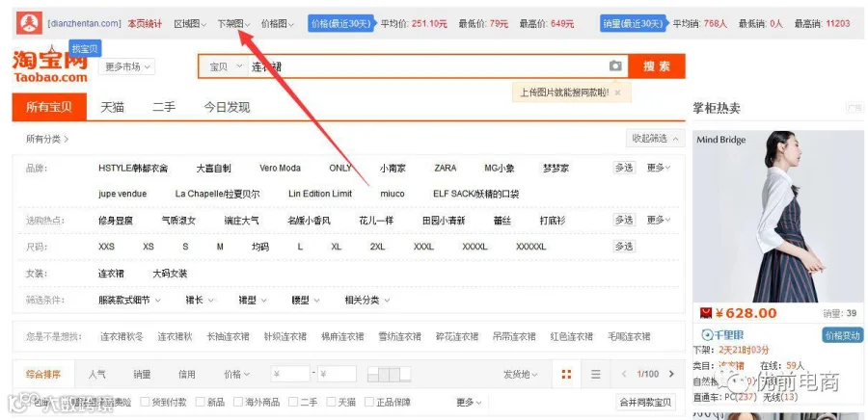Image resolution: width=868 pixels, height=420 pixels.
Task: Check the 海外商品 checkbox
Action: pos(238,402)
